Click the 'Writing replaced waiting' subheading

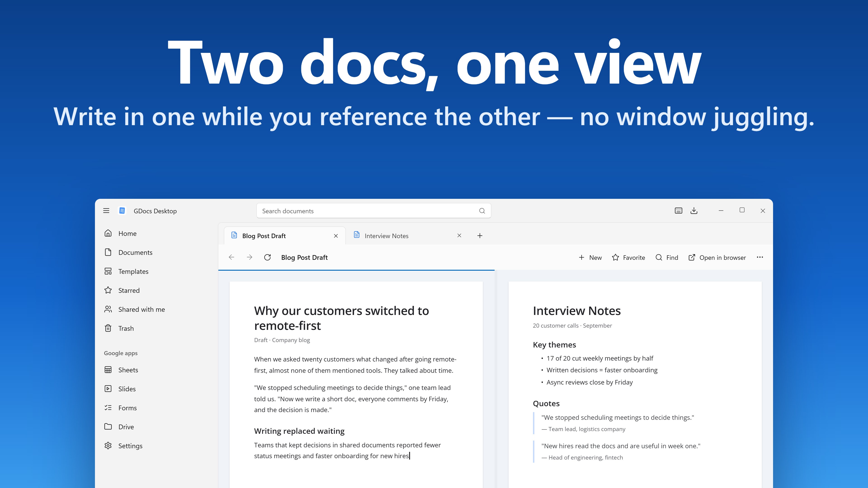[299, 431]
